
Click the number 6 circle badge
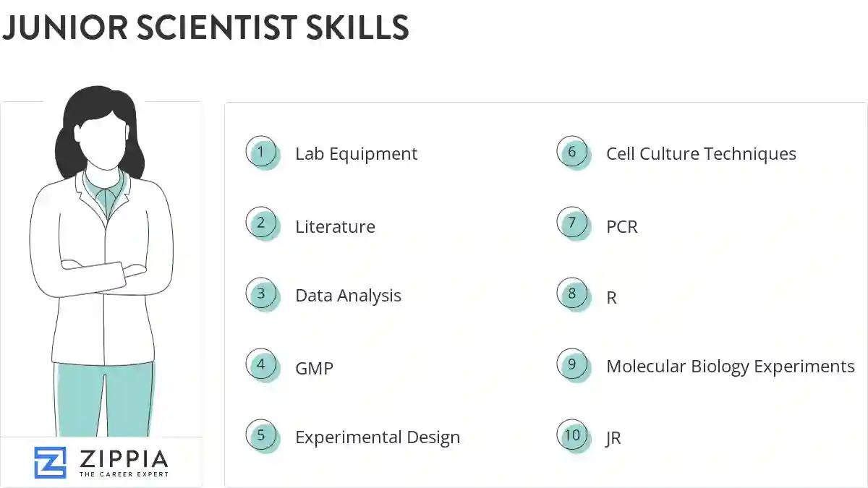572,152
